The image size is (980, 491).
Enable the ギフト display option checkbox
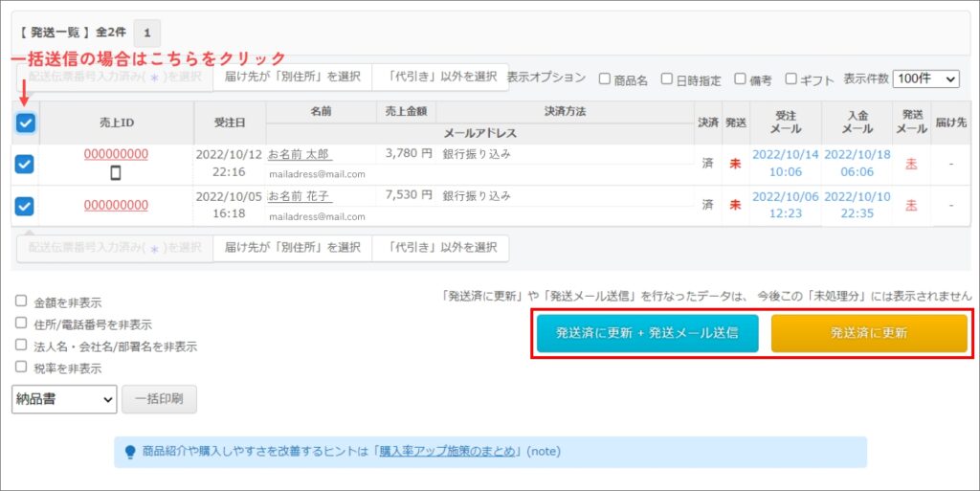pos(791,79)
